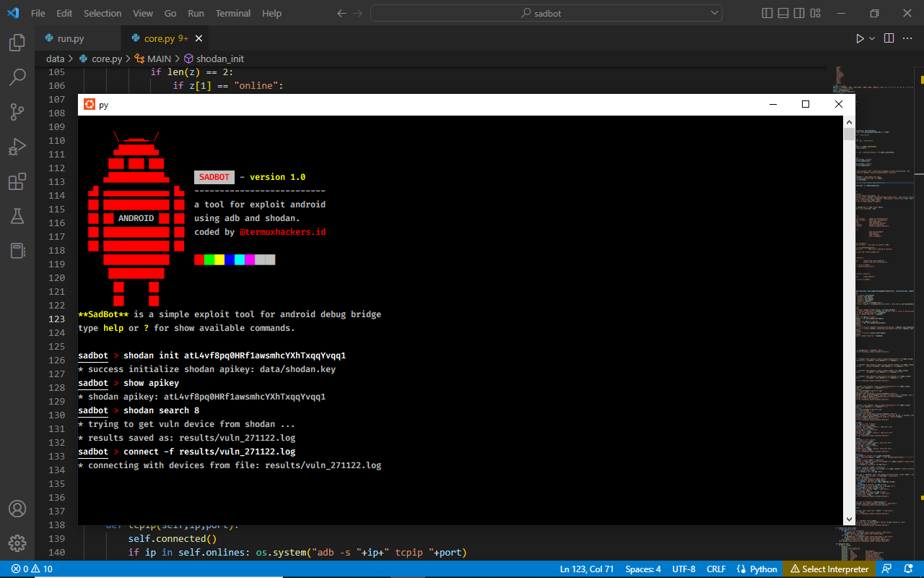This screenshot has width=924, height=578.
Task: Click Ln 123, Col 71 status item
Action: 588,569
